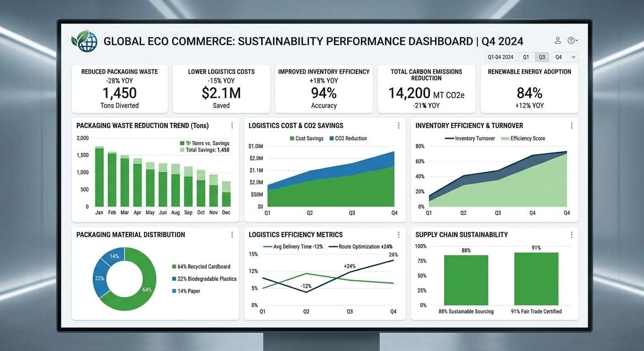This screenshot has width=644, height=351.
Task: Select the Q3 filter tab
Action: (542, 57)
